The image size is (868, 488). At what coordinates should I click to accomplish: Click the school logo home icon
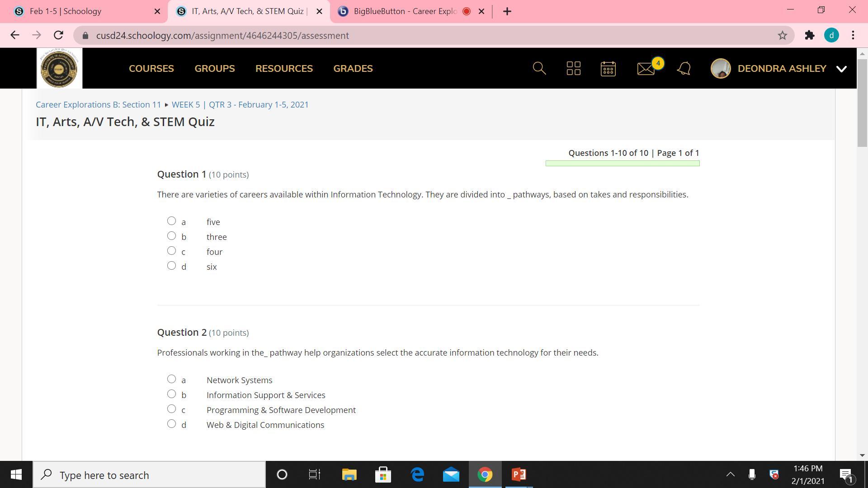click(x=59, y=68)
